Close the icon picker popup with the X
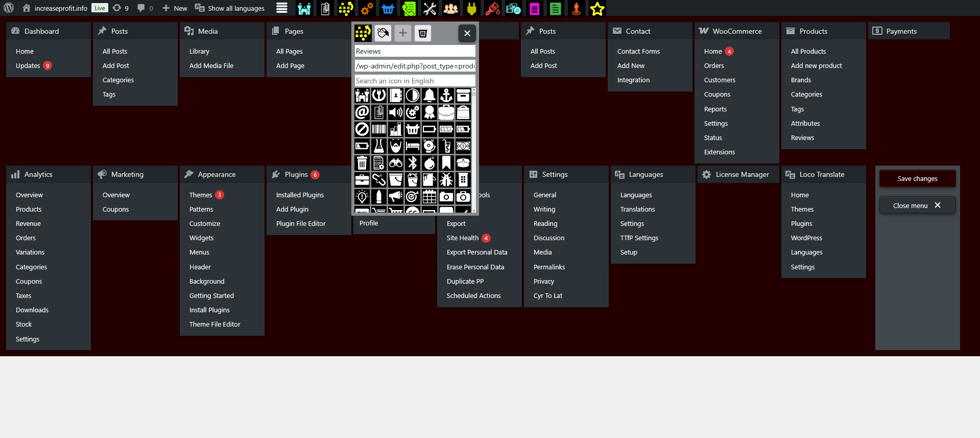Image resolution: width=980 pixels, height=438 pixels. pyautogui.click(x=467, y=33)
